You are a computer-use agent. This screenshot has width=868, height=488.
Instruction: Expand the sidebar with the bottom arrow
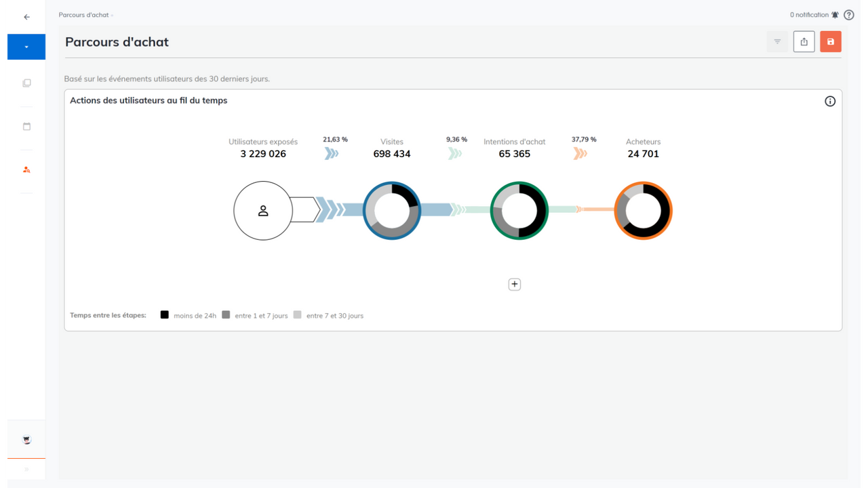point(26,469)
